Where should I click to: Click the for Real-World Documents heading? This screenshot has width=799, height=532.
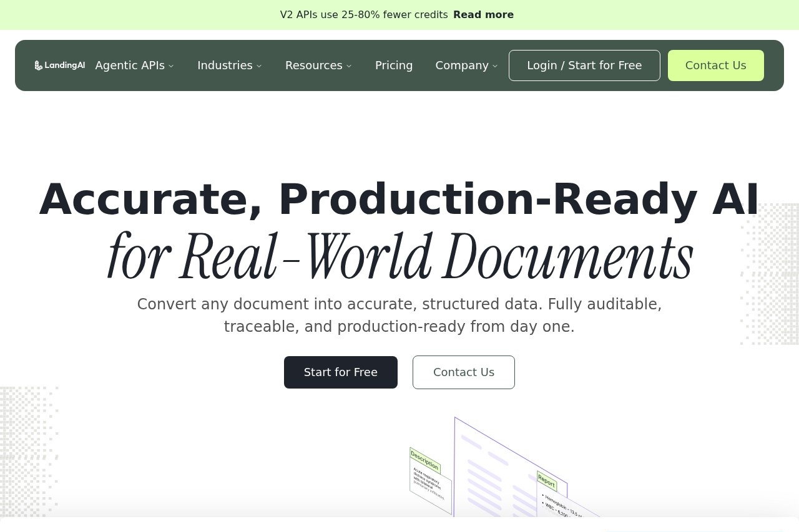pyautogui.click(x=399, y=256)
